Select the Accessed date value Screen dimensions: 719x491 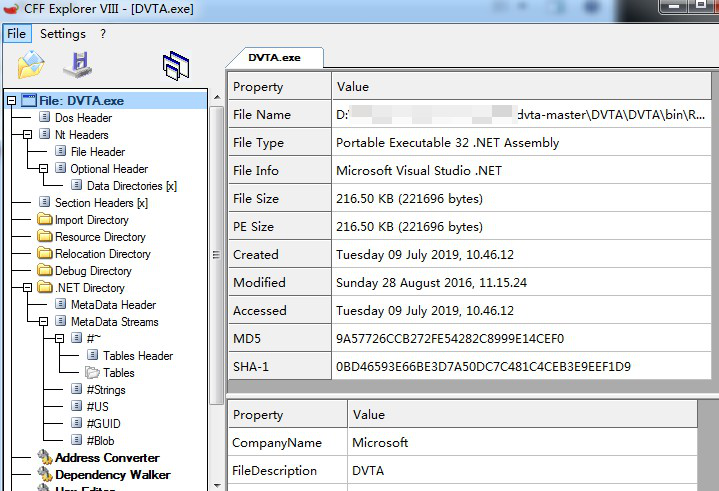click(521, 310)
